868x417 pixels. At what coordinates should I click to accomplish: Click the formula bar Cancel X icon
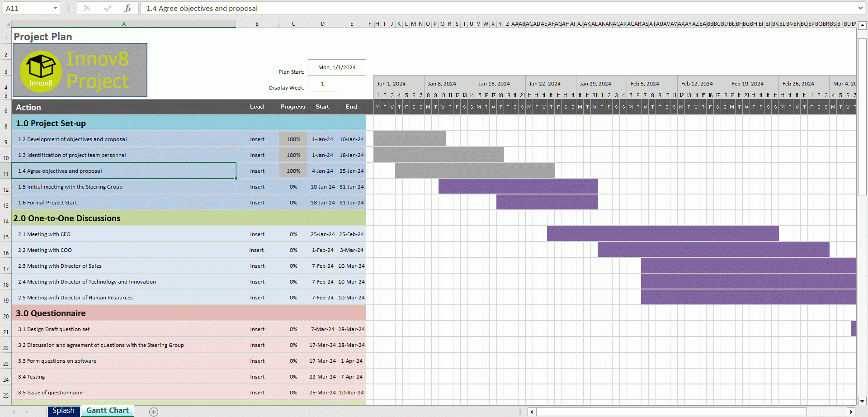click(87, 8)
